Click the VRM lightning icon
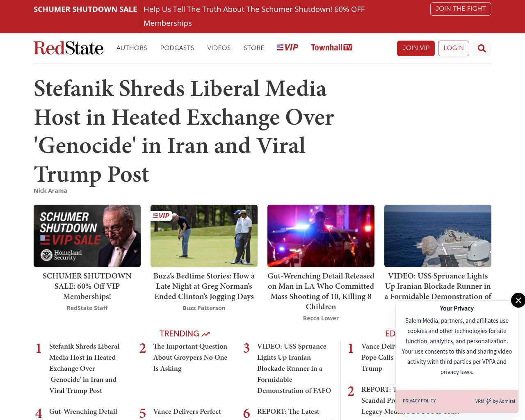 tap(488, 401)
